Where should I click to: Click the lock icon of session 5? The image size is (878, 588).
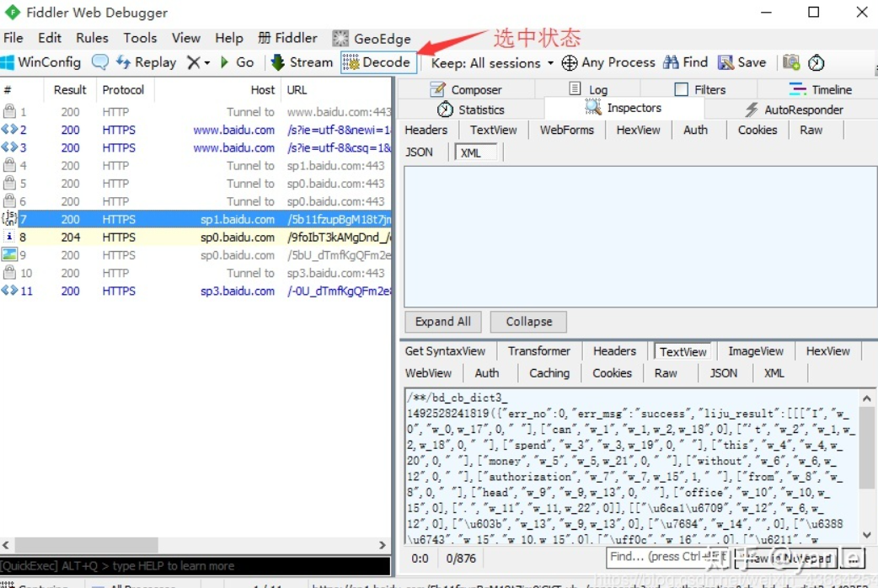(9, 183)
